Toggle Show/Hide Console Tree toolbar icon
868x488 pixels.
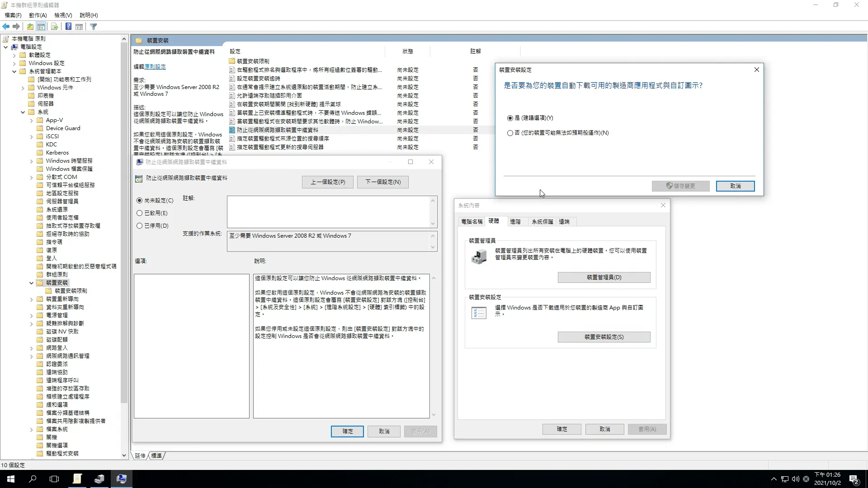(41, 27)
